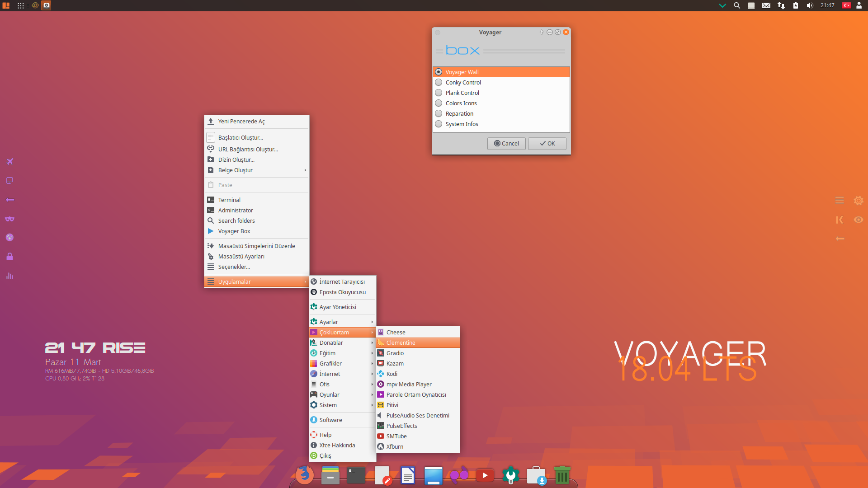Open the text editor dock icon
This screenshot has height=488, width=868.
click(x=382, y=475)
